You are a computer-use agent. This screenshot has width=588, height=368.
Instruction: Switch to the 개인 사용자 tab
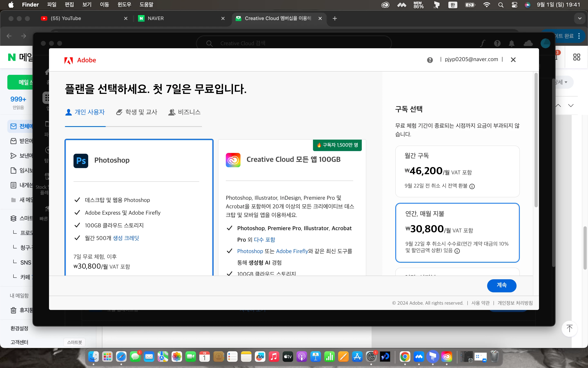[x=85, y=112]
